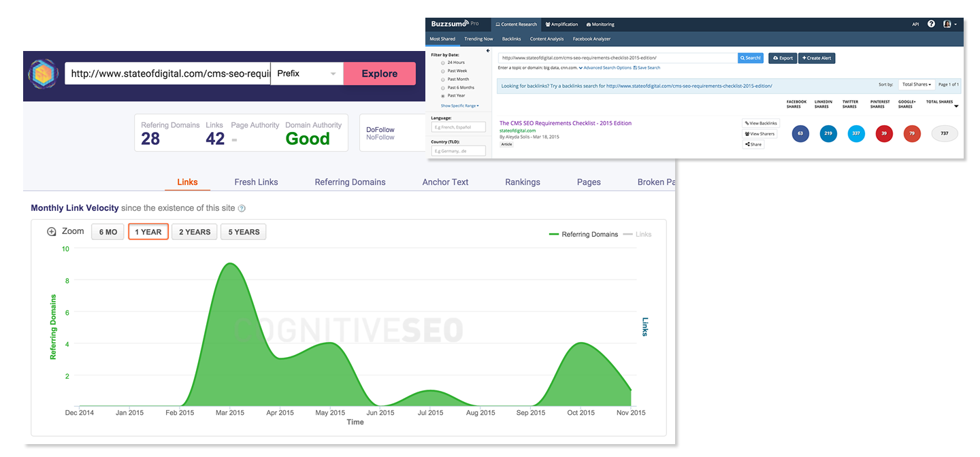Open the Content Analysis tab
The width and height of the screenshot is (980, 457).
pos(547,39)
